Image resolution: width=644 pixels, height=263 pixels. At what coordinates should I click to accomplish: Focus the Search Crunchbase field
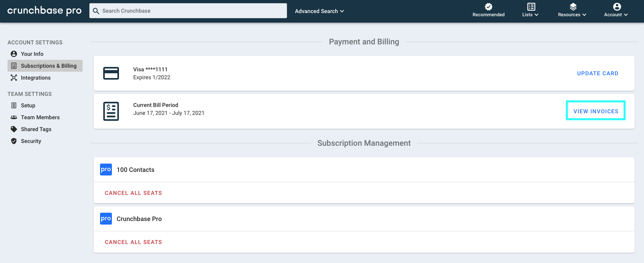[188, 11]
